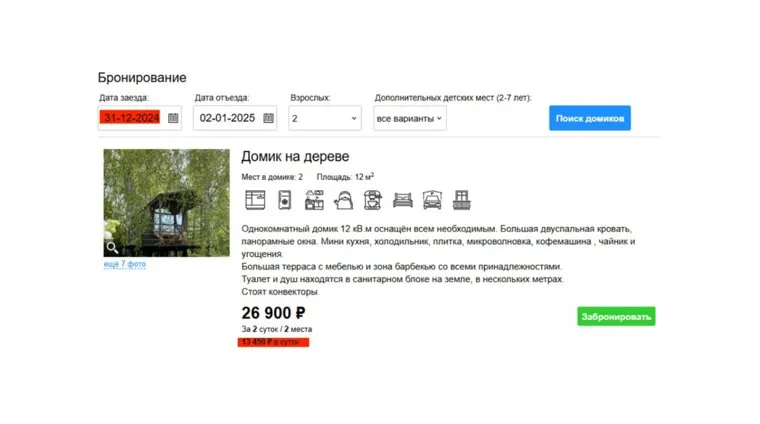Open the 'ещё 7 фото' link
The width and height of the screenshot is (760, 424).
point(125,264)
